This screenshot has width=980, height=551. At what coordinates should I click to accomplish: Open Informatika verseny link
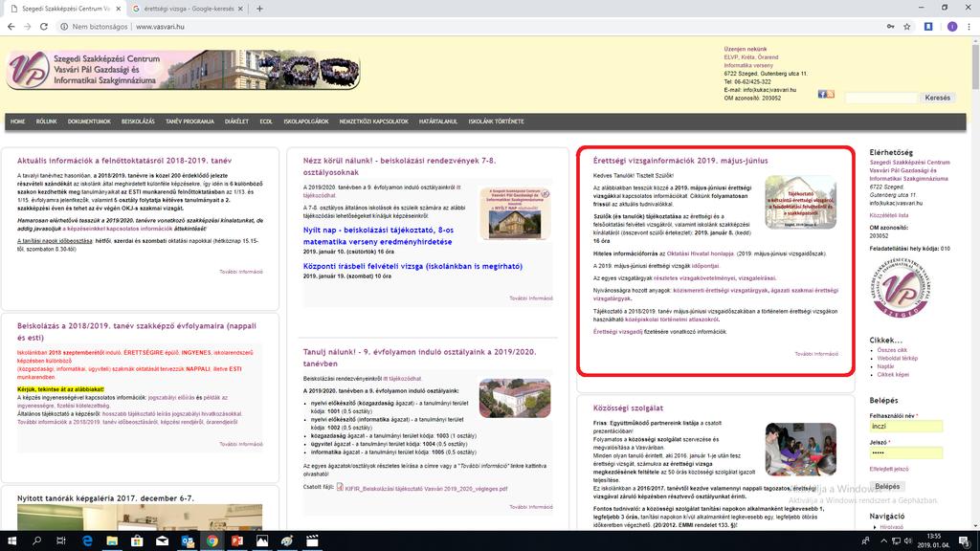[x=748, y=65]
